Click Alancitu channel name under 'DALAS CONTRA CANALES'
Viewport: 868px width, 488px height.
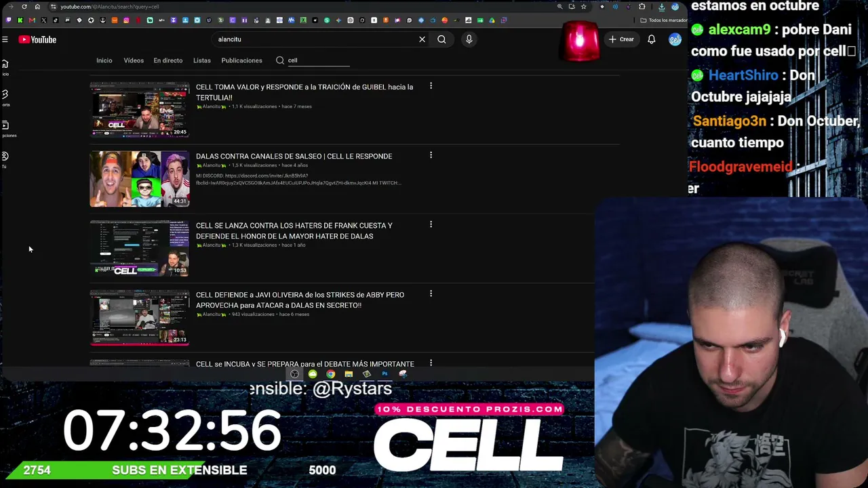coord(212,165)
